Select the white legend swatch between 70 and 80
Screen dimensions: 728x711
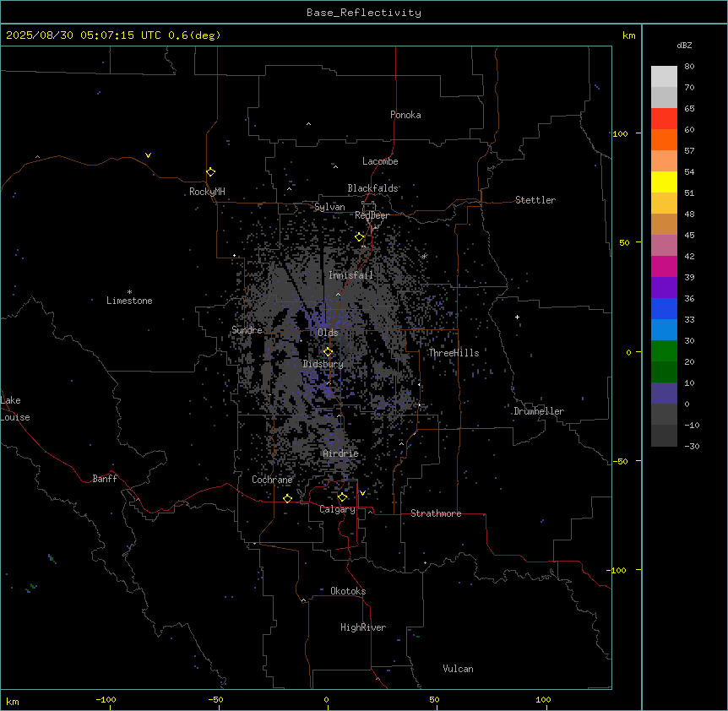[x=664, y=77]
